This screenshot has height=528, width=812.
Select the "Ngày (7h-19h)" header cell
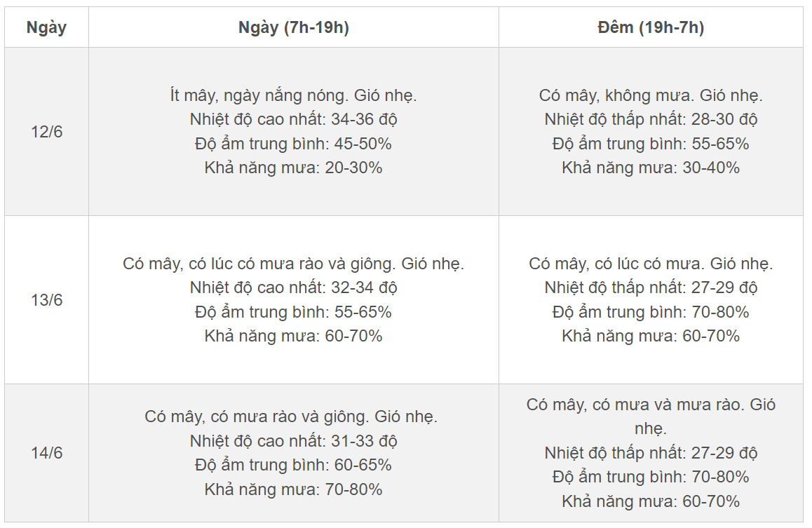[293, 27]
